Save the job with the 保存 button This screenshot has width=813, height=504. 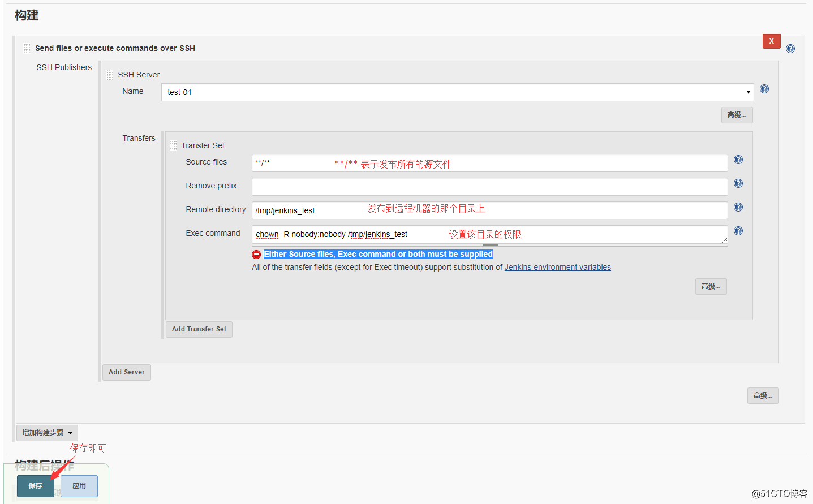click(x=36, y=486)
